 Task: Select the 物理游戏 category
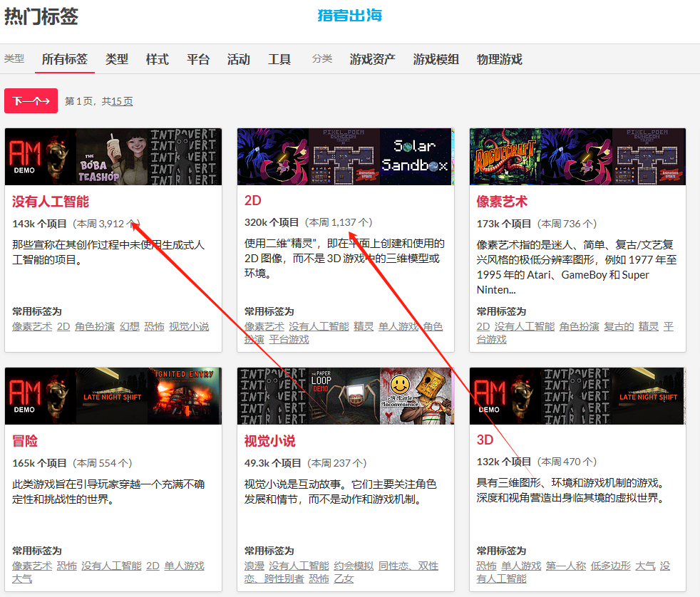(x=499, y=59)
